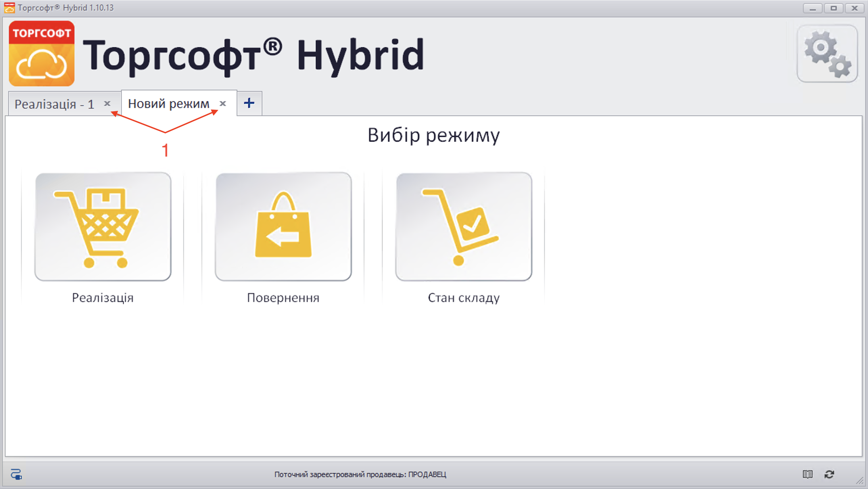The height and width of the screenshot is (489, 868).
Task: Open the book help icon in status bar
Action: [807, 474]
